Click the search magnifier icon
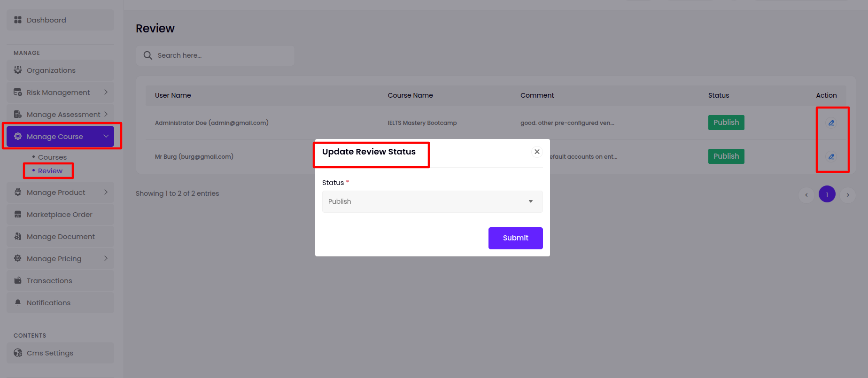Viewport: 868px width, 378px height. pyautogui.click(x=148, y=55)
